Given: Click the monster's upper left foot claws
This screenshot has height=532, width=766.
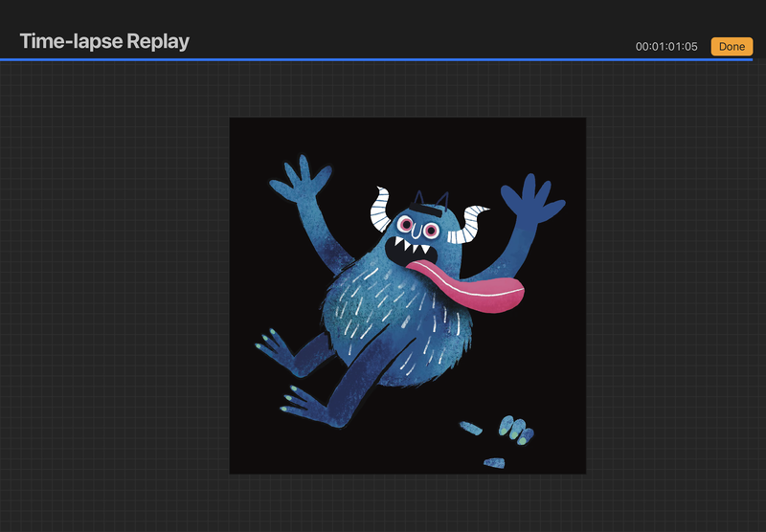Looking at the screenshot, I should pyautogui.click(x=274, y=341).
